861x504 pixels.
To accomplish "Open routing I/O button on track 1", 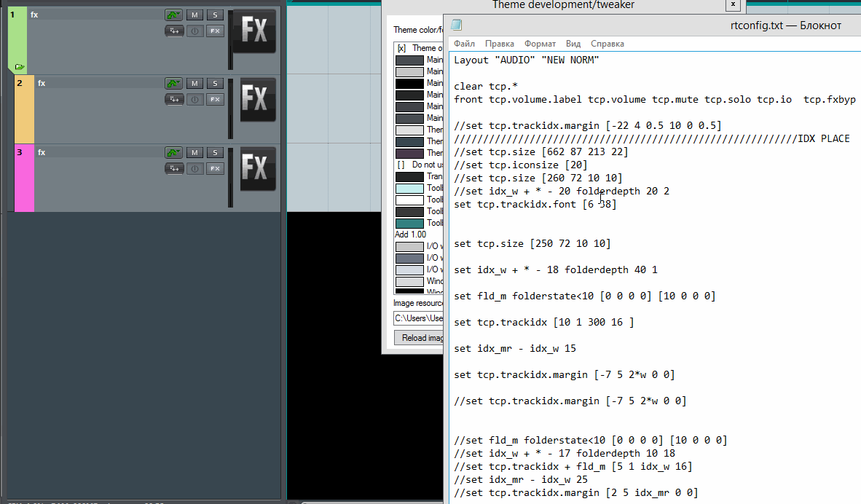I will tap(174, 31).
